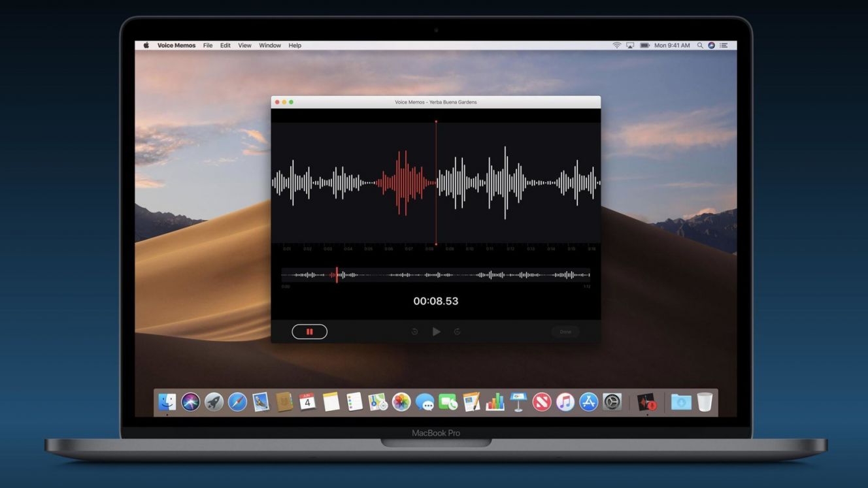Open the News app

tap(542, 402)
